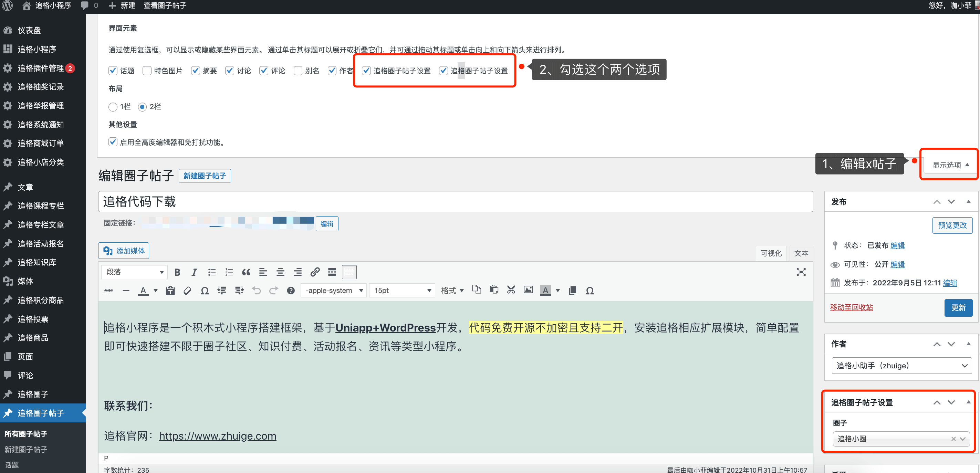Apply blockquote formatting
The width and height of the screenshot is (980, 473).
(246, 272)
